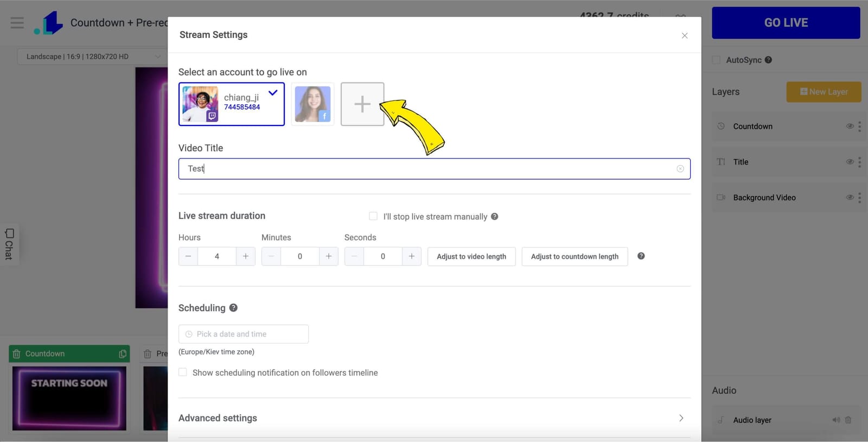
Task: Enable I'll stop live stream manually
Action: 373,216
